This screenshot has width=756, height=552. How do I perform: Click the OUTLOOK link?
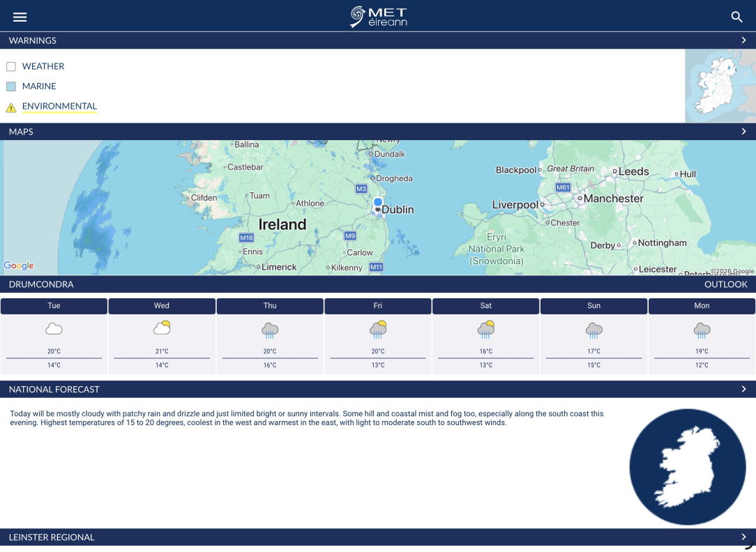(725, 284)
